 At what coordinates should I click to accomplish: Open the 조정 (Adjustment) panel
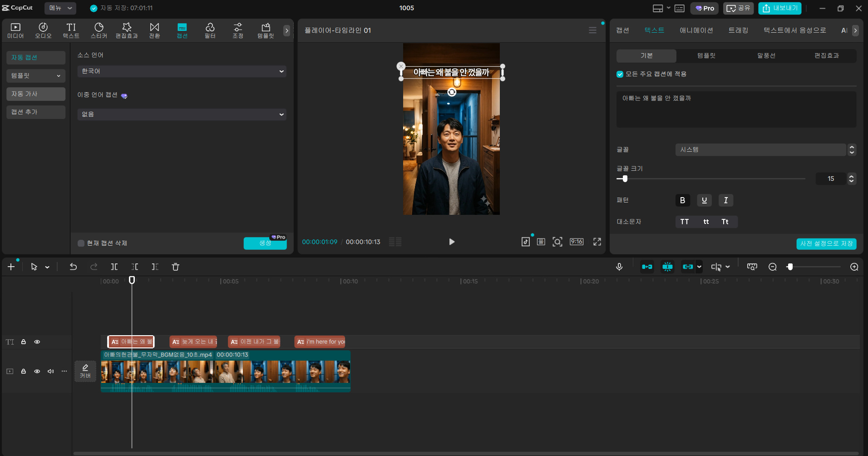(238, 30)
